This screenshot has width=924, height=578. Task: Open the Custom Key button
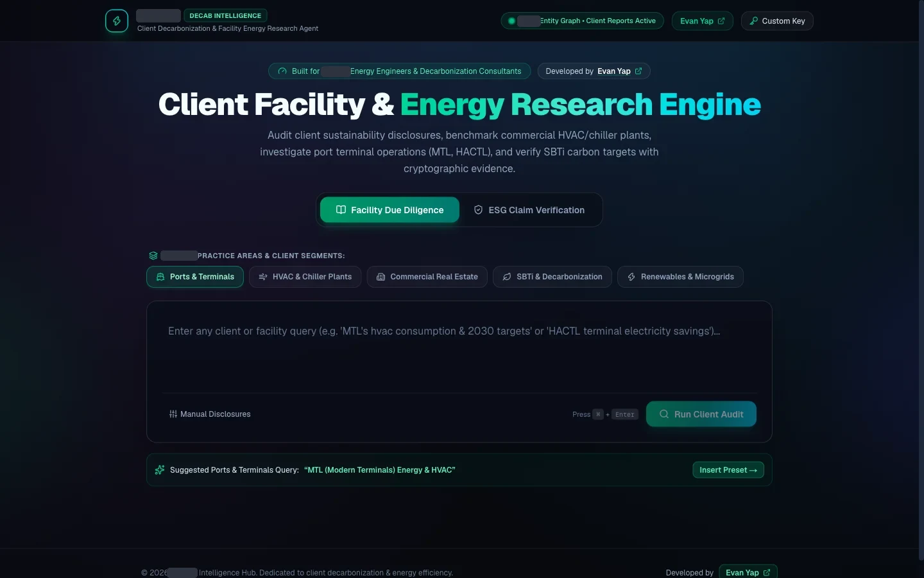pyautogui.click(x=777, y=21)
